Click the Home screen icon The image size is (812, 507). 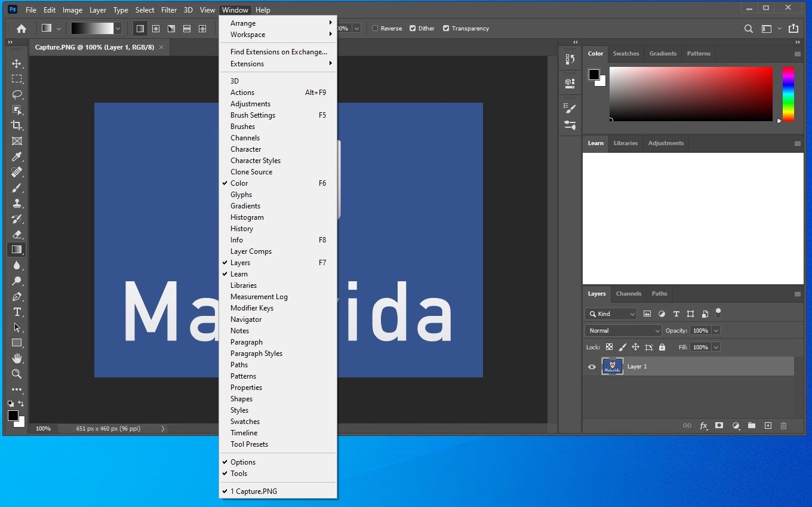click(21, 28)
